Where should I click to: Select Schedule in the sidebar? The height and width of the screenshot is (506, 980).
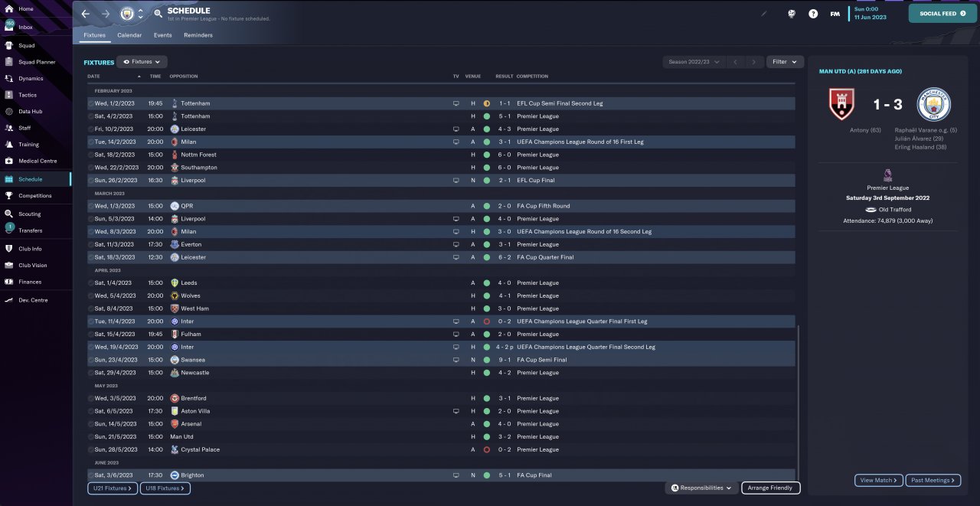[35, 179]
